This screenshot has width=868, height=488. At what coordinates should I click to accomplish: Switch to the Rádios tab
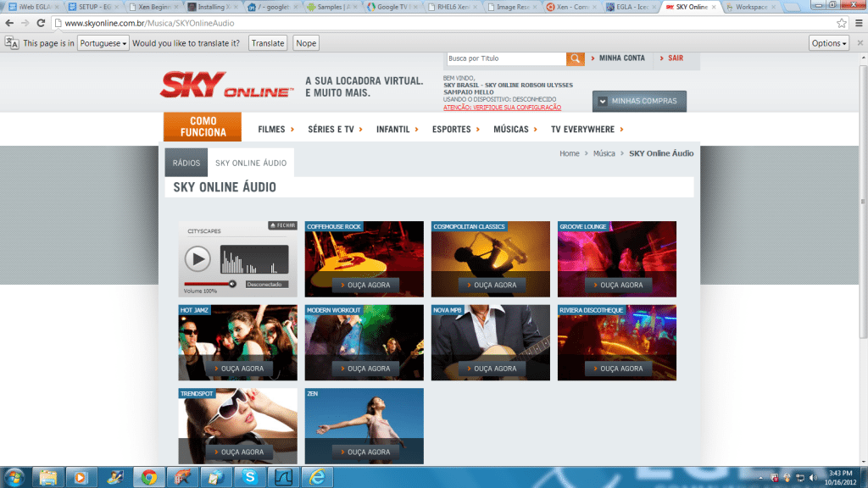pos(186,163)
